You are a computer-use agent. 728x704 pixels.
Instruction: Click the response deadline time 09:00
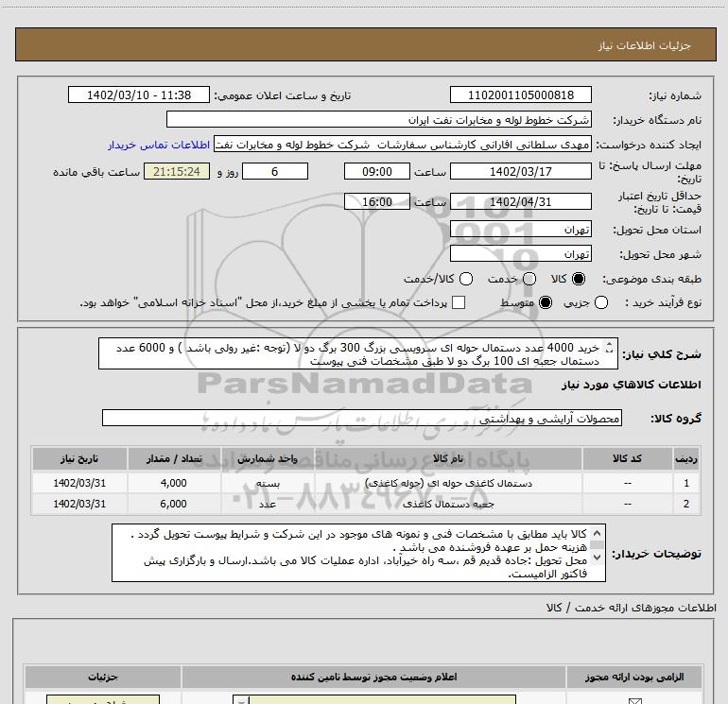(x=377, y=171)
